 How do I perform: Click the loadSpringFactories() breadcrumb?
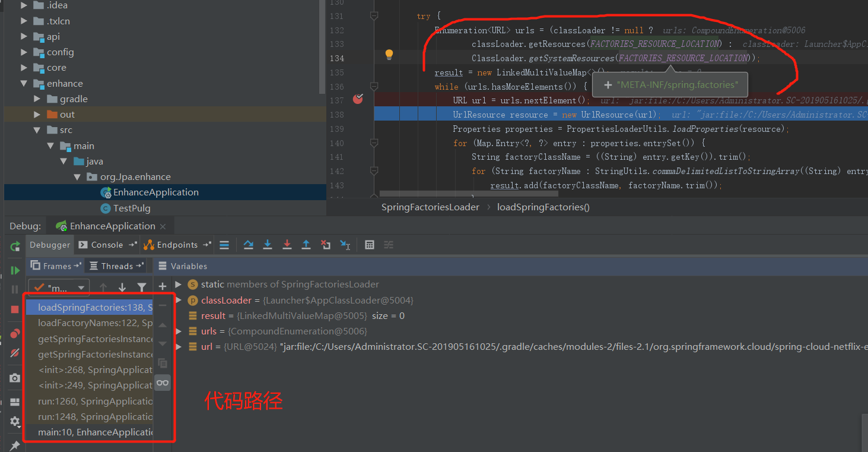click(x=543, y=207)
